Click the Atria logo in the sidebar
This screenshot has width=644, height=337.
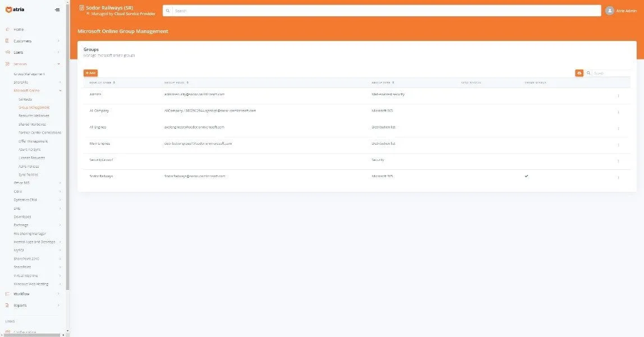[x=14, y=10]
